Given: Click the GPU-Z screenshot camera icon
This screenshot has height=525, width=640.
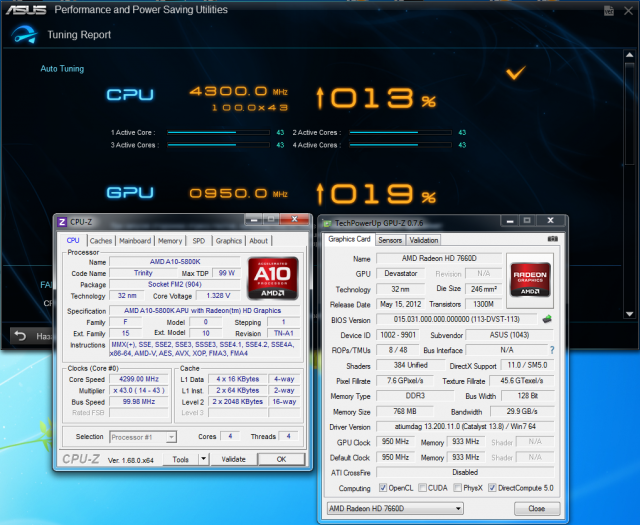Looking at the screenshot, I should [553, 239].
